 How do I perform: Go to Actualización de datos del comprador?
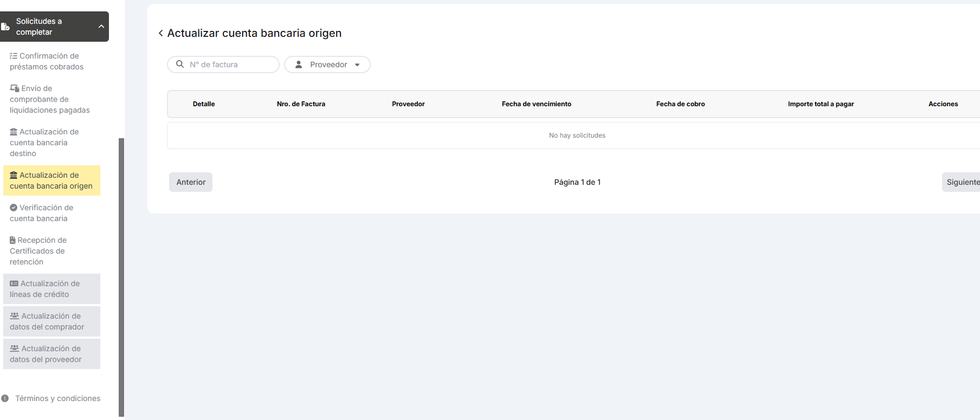51,321
